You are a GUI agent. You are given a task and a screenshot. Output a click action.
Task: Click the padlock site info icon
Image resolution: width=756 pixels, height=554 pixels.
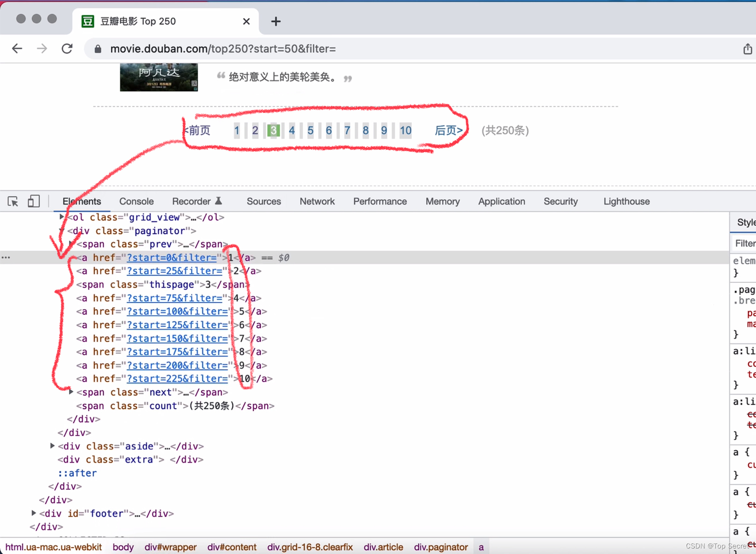(x=98, y=49)
